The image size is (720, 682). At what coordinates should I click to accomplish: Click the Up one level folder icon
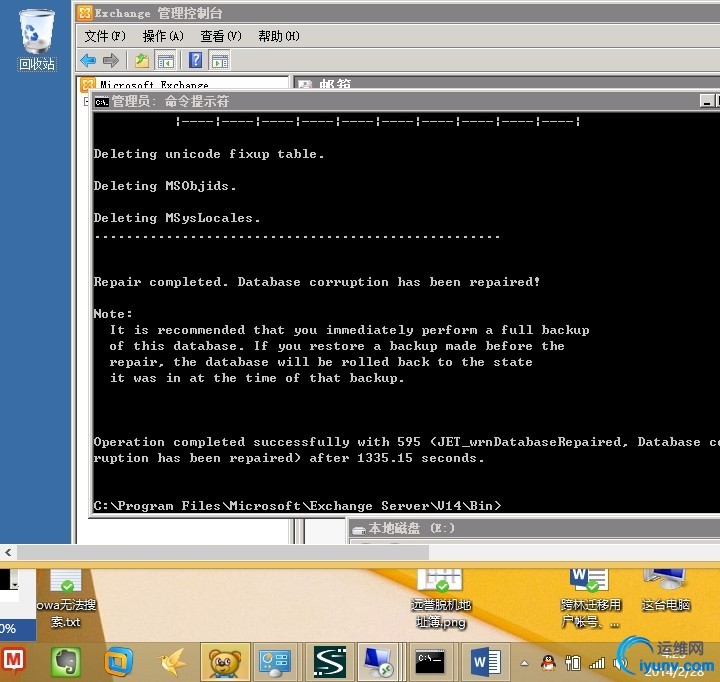[142, 61]
